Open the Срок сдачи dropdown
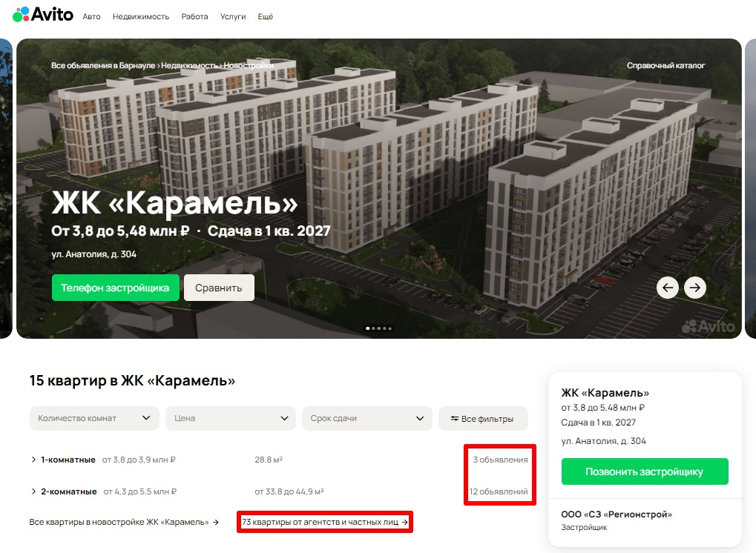 (x=367, y=418)
